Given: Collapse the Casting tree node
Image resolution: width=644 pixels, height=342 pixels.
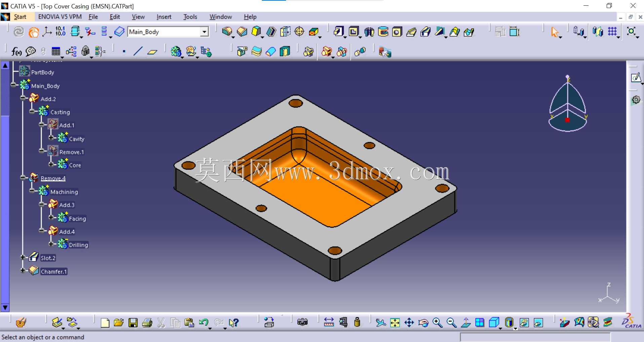Looking at the screenshot, I should point(32,111).
